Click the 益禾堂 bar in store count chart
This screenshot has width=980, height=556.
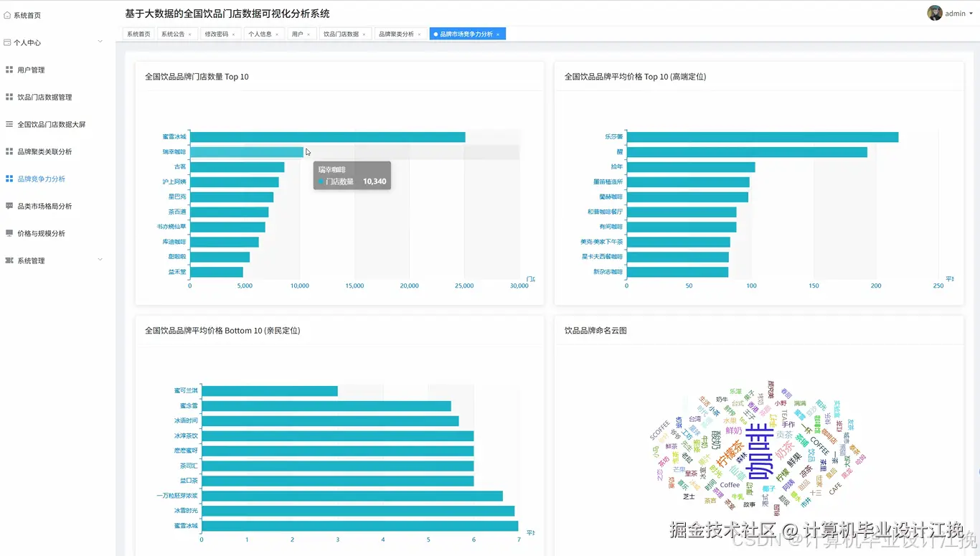[217, 272]
